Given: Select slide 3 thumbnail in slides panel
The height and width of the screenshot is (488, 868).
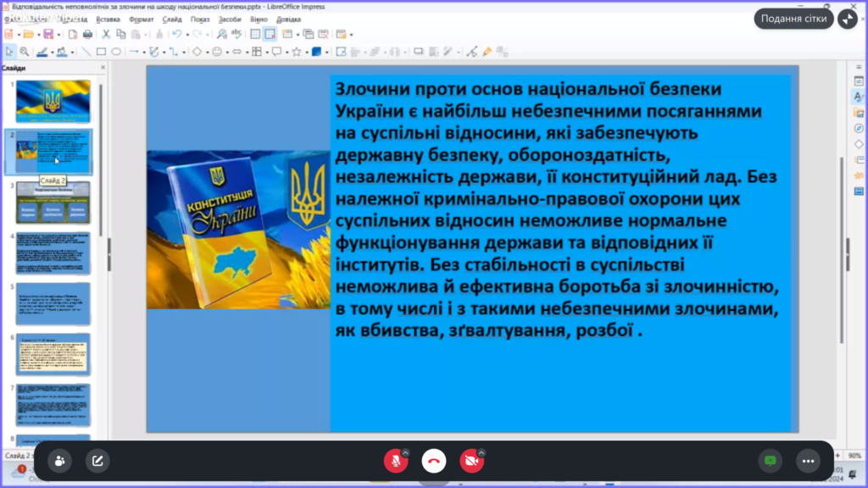Looking at the screenshot, I should tap(53, 202).
